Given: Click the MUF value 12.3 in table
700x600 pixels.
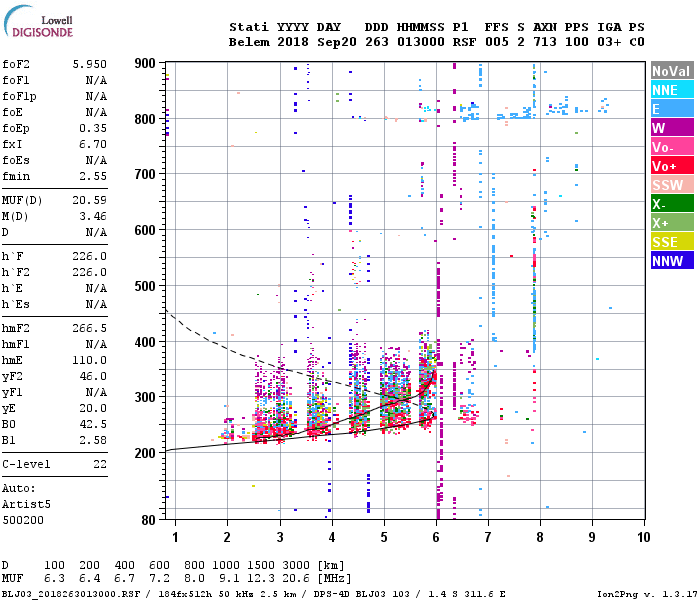Looking at the screenshot, I should tap(261, 579).
